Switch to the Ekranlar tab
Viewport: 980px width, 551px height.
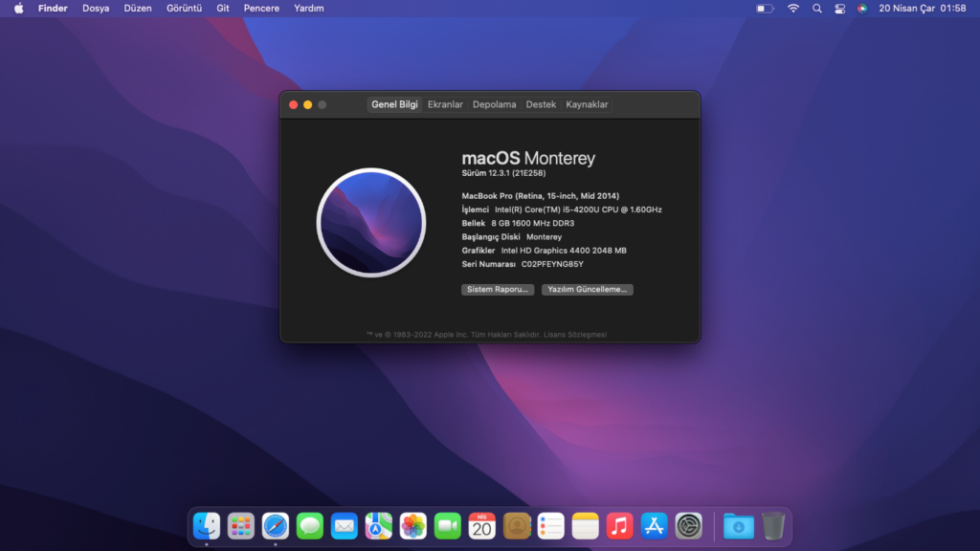coord(445,104)
